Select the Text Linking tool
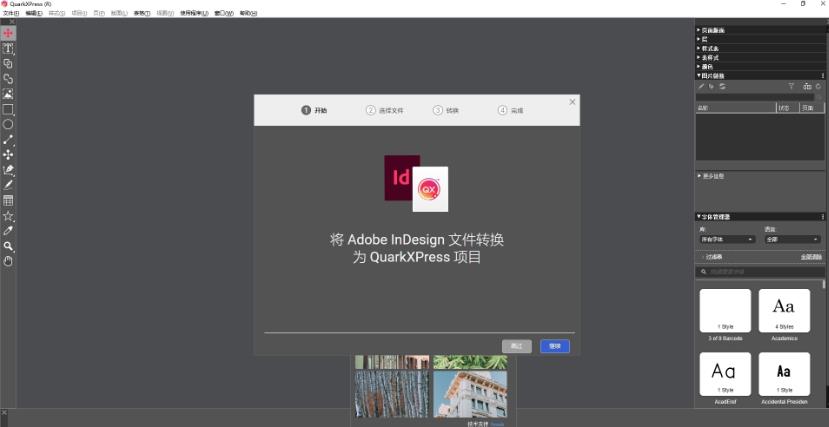The height and width of the screenshot is (427, 829). 8,63
